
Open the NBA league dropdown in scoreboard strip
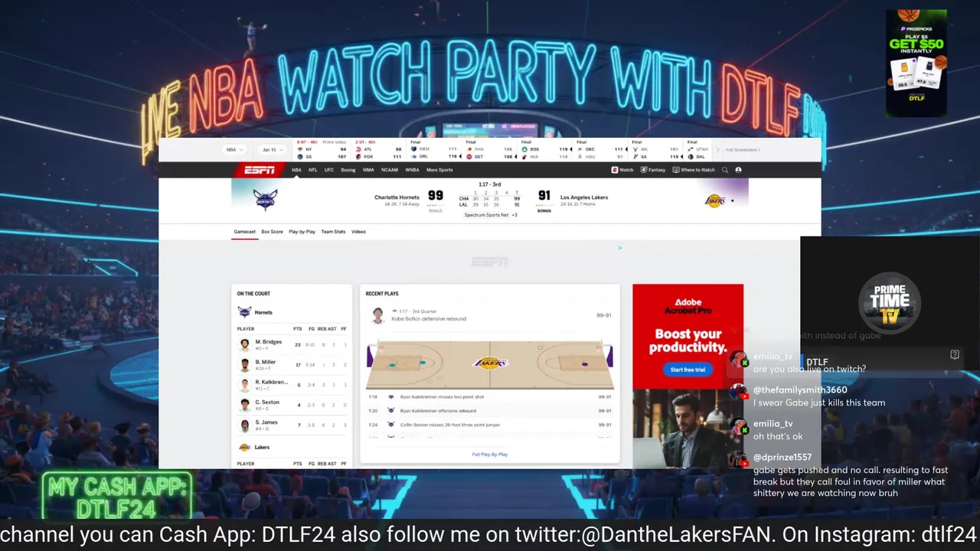234,150
